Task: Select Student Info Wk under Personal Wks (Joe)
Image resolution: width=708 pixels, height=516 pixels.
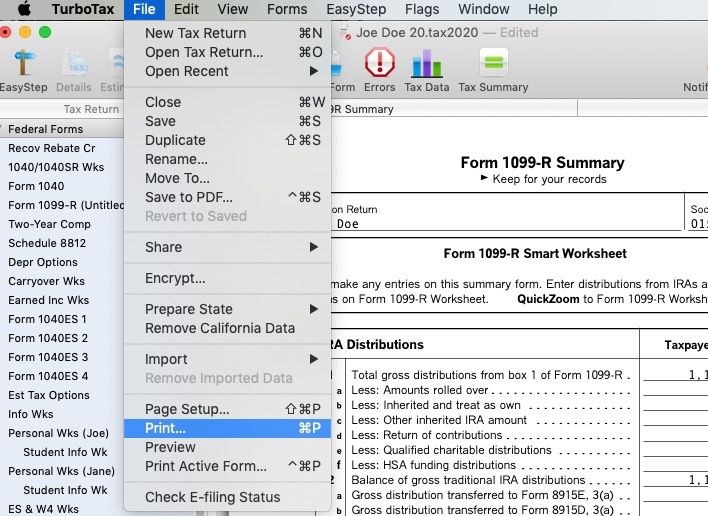Action: (x=65, y=452)
